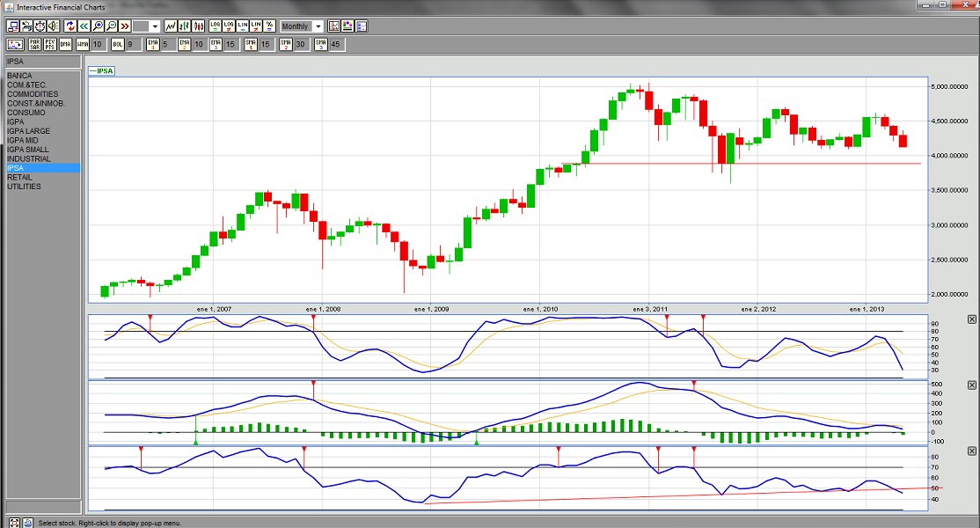Toggle the EMA 1 indicator button
Screen dimensions: 980x528
153,44
